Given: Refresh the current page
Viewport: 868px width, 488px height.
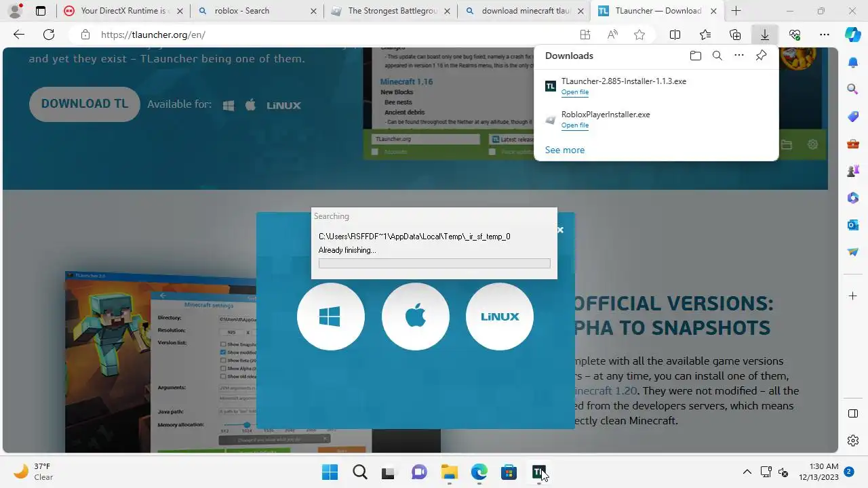Looking at the screenshot, I should [x=49, y=35].
